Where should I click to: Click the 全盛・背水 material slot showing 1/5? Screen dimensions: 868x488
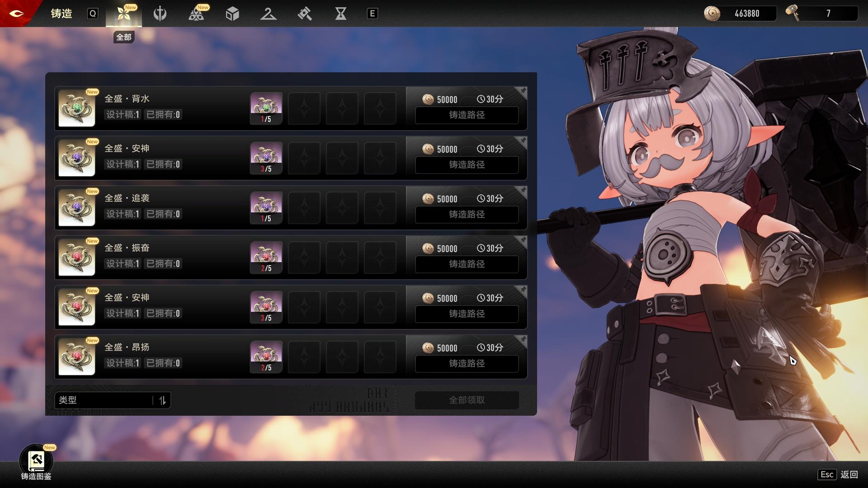point(266,108)
